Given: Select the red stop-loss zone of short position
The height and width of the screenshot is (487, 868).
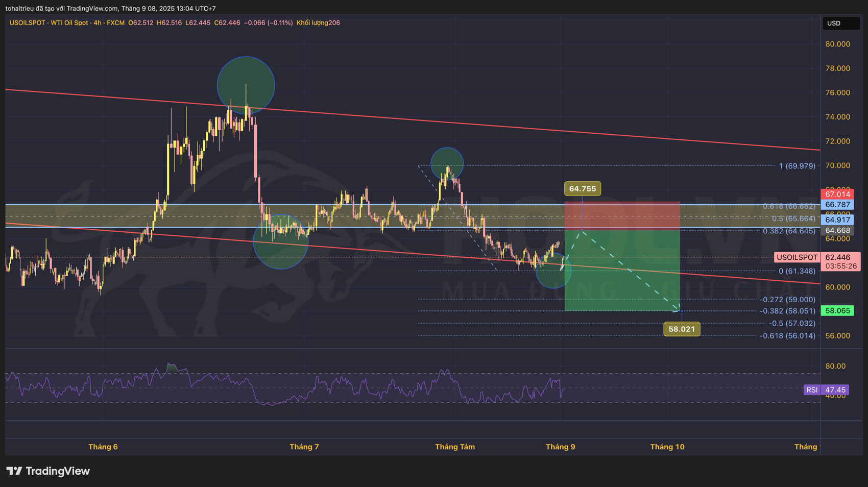Looking at the screenshot, I should coord(622,216).
